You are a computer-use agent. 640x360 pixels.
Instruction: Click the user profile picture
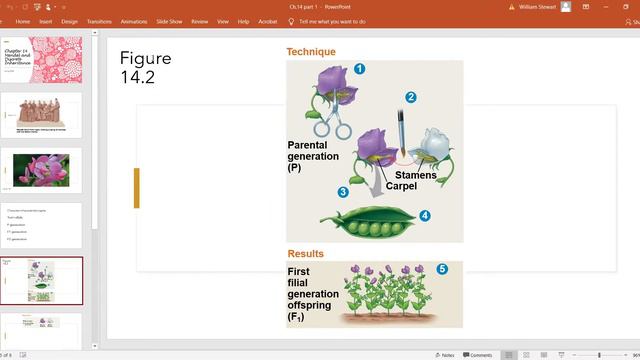(x=566, y=7)
